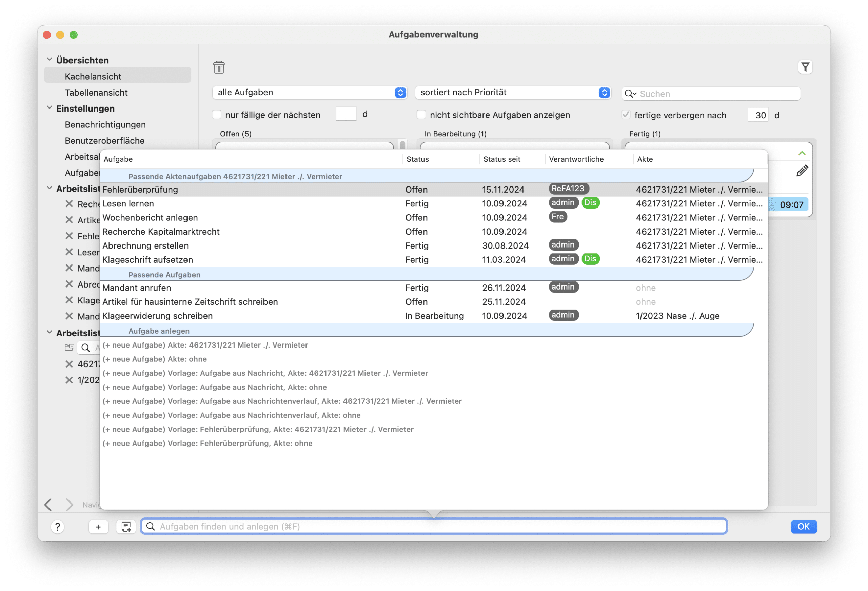Remove the '4621...' file worklist entry via X
Image resolution: width=868 pixels, height=591 pixels.
click(69, 364)
